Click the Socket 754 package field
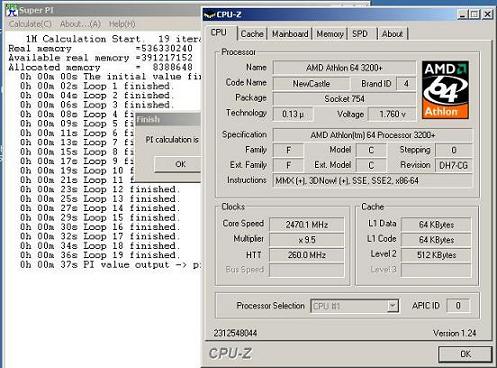 pos(344,99)
